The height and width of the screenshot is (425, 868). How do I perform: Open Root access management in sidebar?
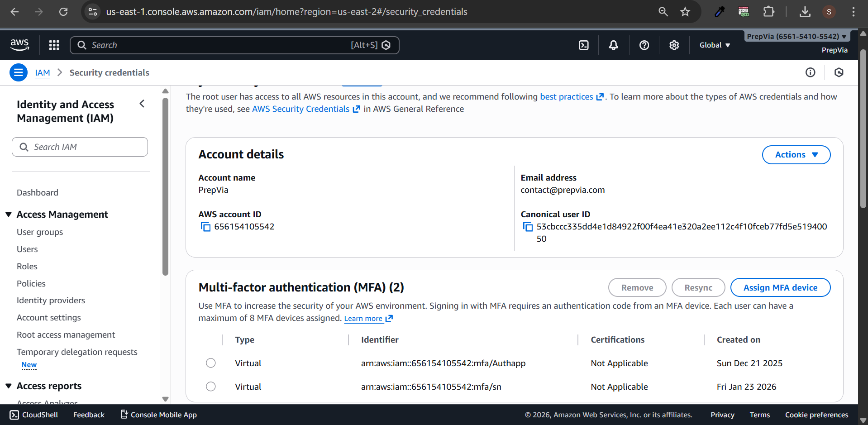(66, 335)
